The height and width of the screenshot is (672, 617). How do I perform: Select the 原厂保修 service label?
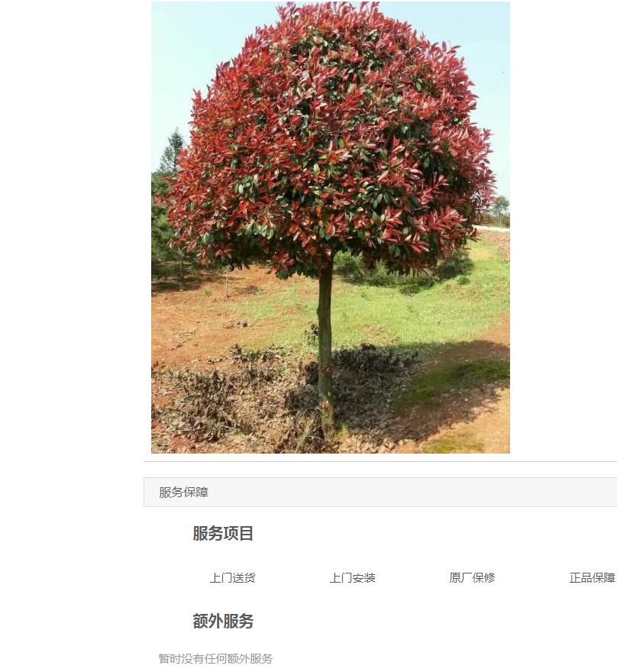click(472, 578)
